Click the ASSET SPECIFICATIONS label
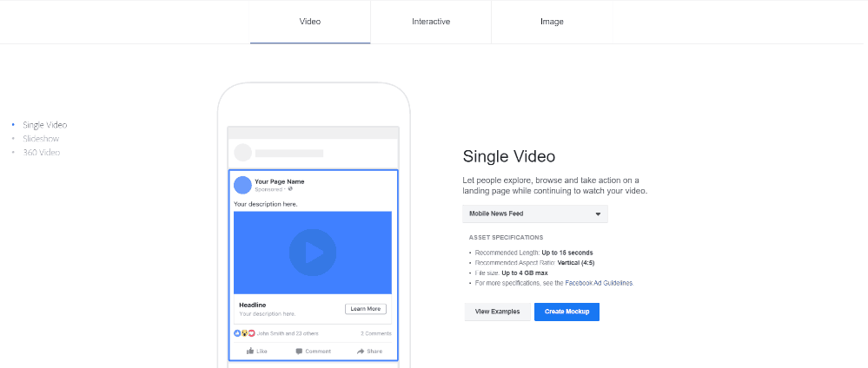The width and height of the screenshot is (868, 368). [506, 238]
